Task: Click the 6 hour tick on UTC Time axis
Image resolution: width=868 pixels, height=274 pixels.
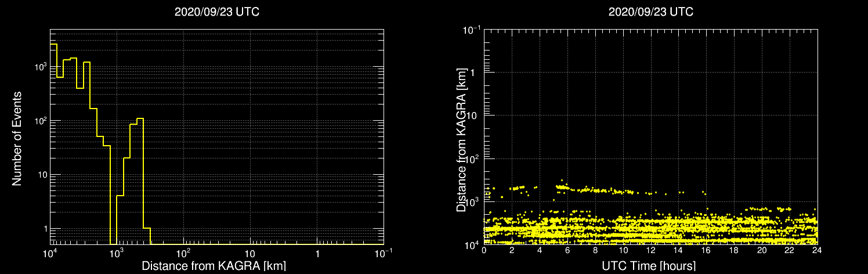Action: click(567, 251)
